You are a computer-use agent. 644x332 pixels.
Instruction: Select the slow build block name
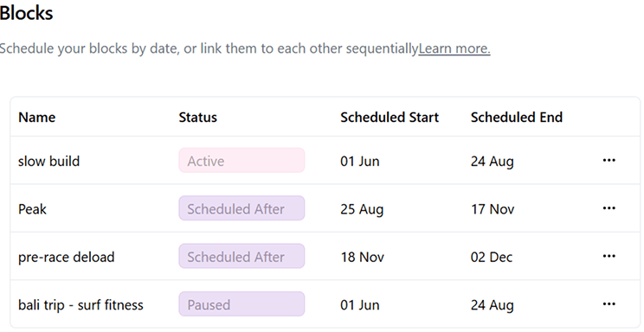[48, 161]
